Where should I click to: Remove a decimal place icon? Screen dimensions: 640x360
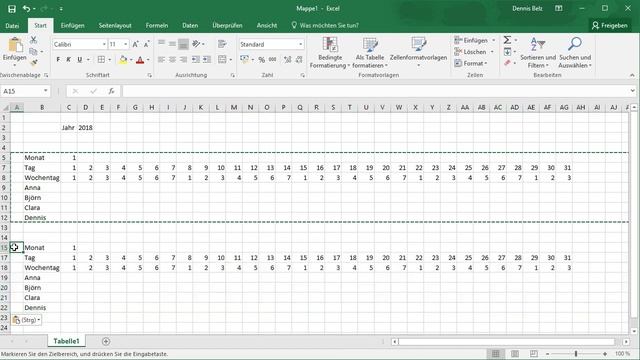coord(299,60)
